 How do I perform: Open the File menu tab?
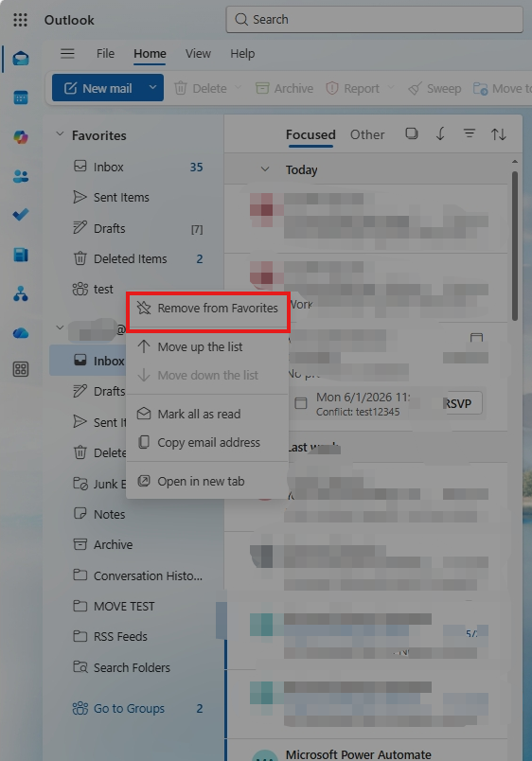pyautogui.click(x=105, y=53)
